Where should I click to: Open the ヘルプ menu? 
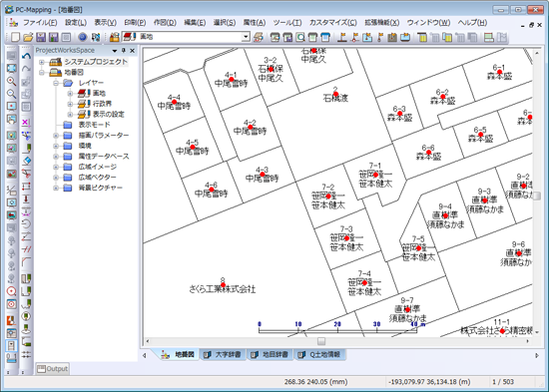(x=472, y=23)
